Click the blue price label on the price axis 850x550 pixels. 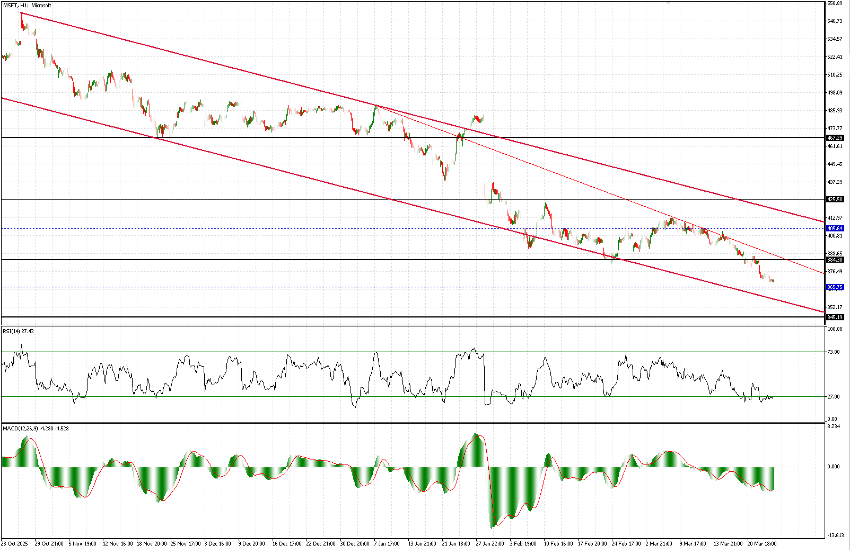836,287
